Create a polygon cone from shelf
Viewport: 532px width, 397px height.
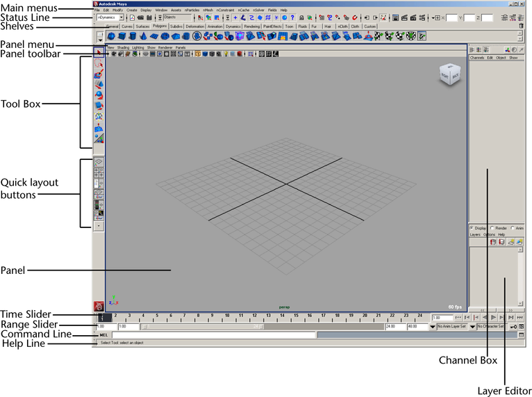pos(143,36)
